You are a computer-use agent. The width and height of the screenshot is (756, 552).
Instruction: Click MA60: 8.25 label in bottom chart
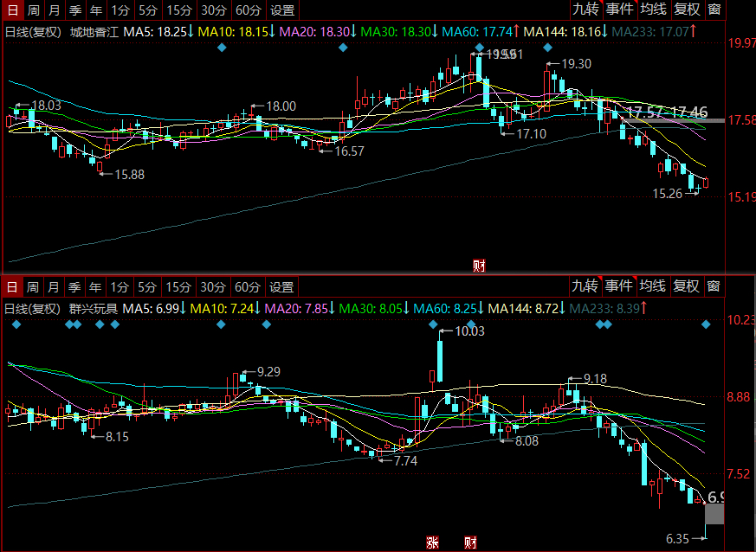[x=449, y=309]
